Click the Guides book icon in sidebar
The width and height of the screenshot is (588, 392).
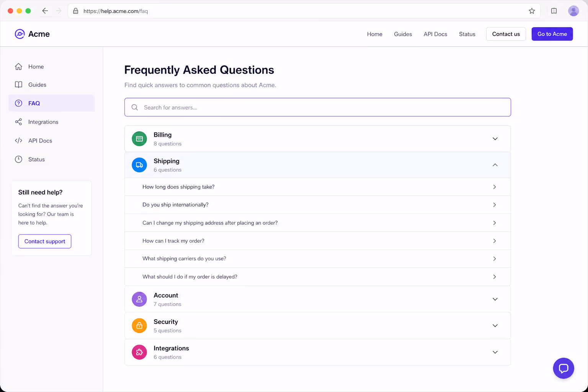18,85
